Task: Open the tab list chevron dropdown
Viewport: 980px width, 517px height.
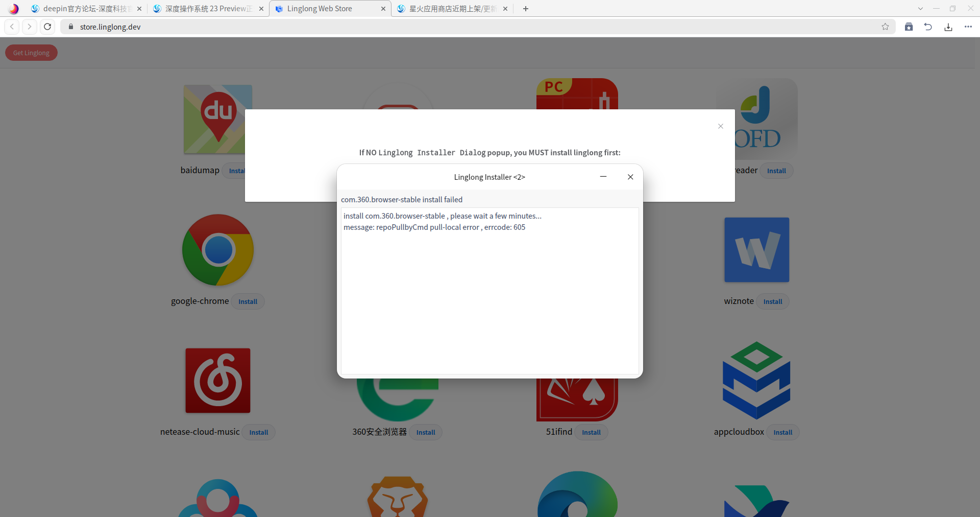Action: pos(920,8)
